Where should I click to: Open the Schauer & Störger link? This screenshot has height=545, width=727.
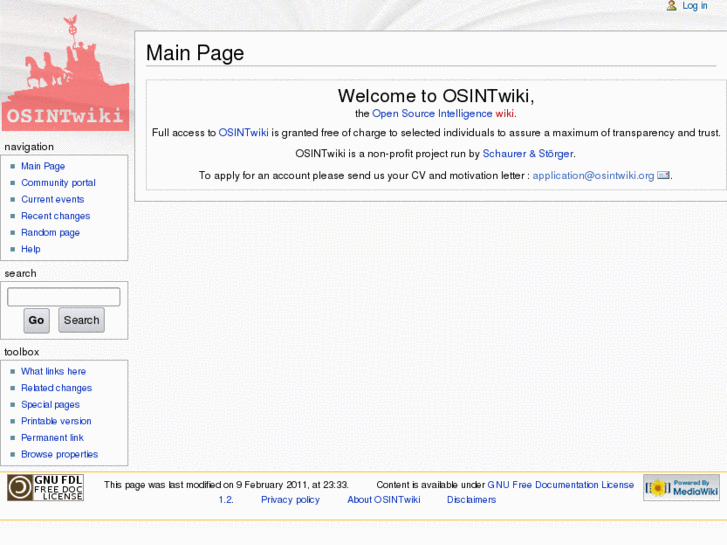[528, 154]
